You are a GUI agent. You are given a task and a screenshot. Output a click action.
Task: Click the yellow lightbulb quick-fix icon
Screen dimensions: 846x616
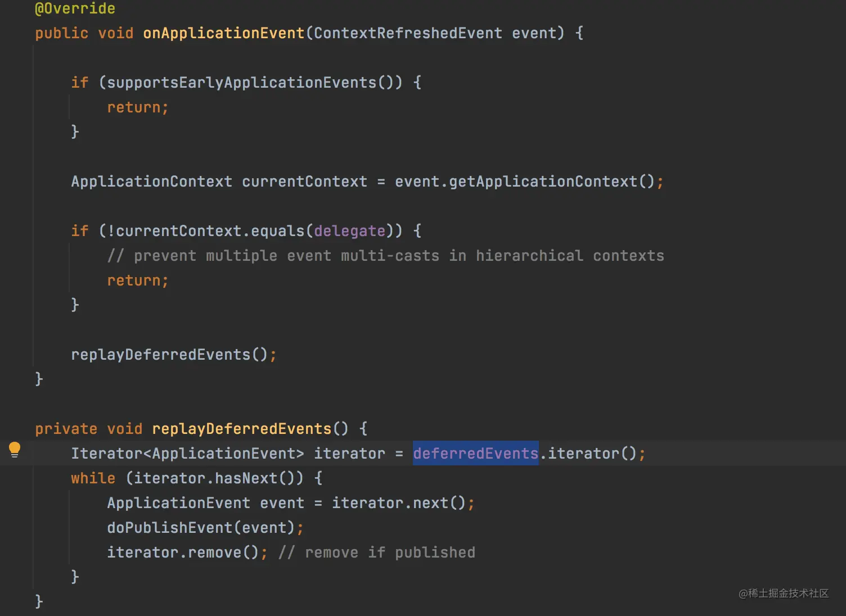pyautogui.click(x=15, y=450)
